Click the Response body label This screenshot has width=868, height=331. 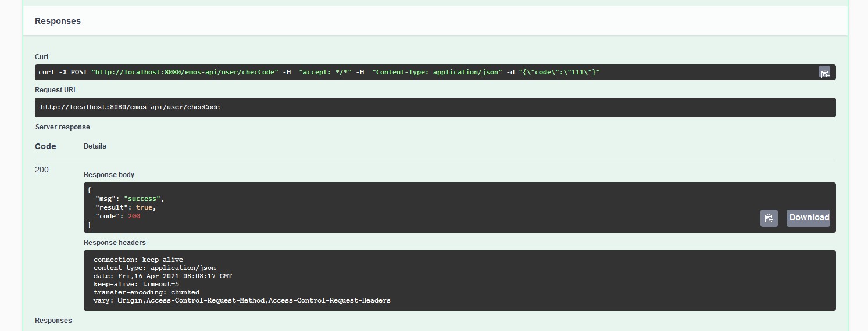tap(109, 175)
